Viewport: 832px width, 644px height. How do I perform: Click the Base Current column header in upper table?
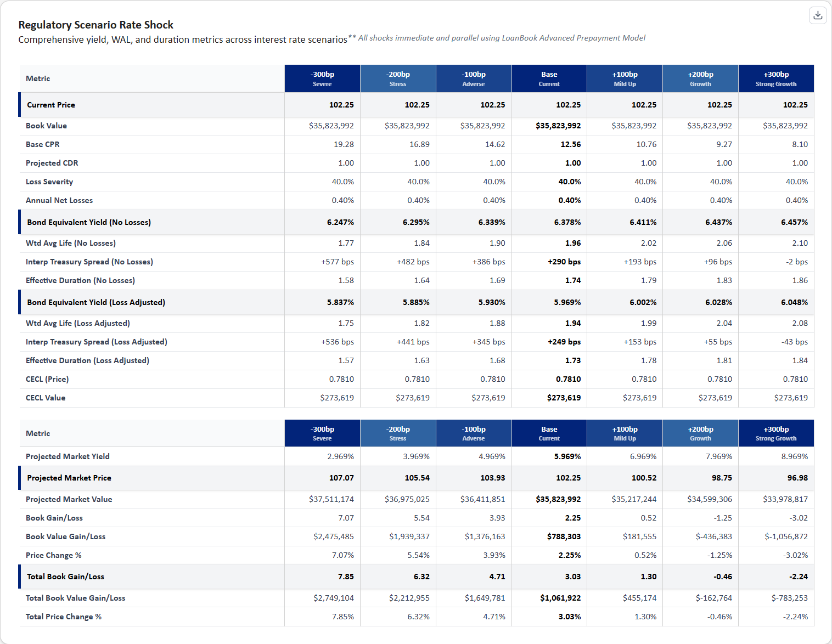[x=549, y=78]
